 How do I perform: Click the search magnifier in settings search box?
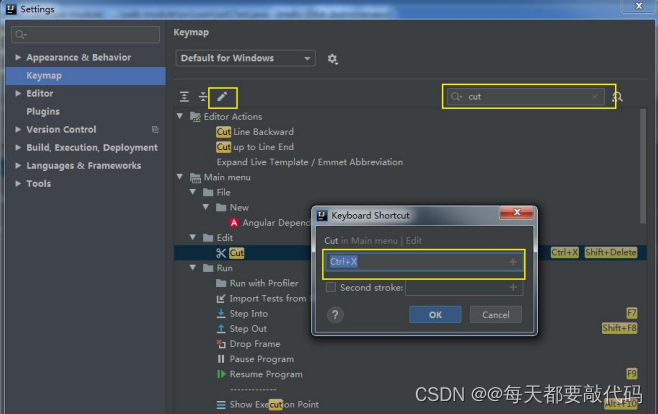pyautogui.click(x=20, y=34)
